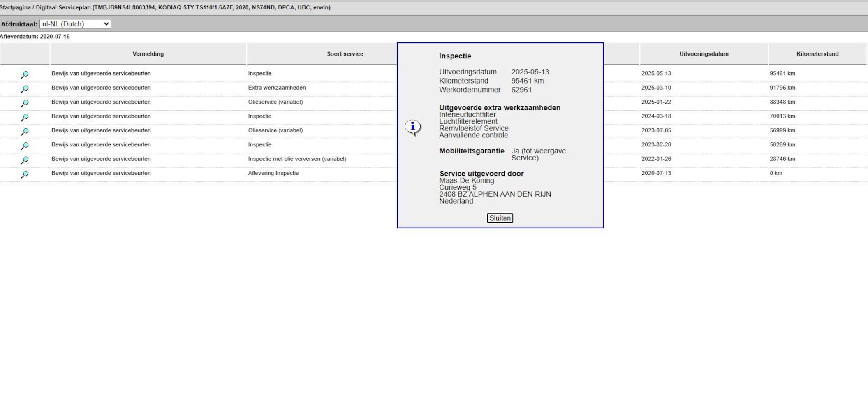Viewport: 868px width, 395px height.
Task: Click the 2025-03-10 date cell
Action: click(x=656, y=88)
